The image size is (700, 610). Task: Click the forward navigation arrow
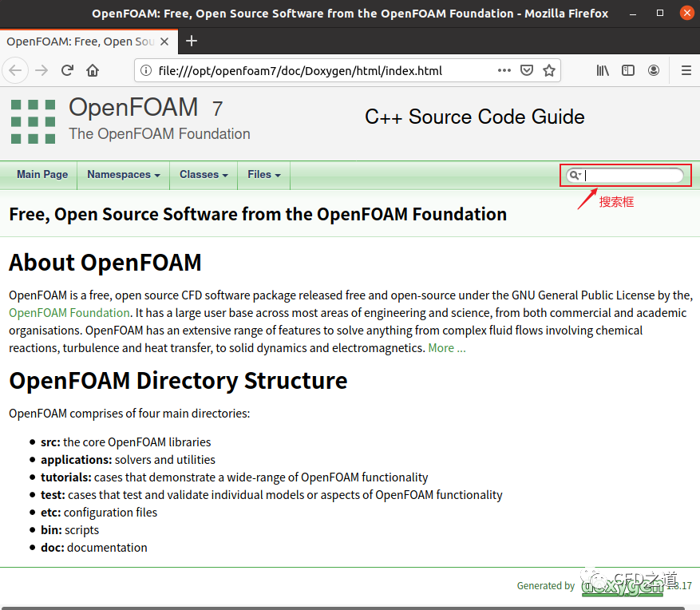click(41, 70)
